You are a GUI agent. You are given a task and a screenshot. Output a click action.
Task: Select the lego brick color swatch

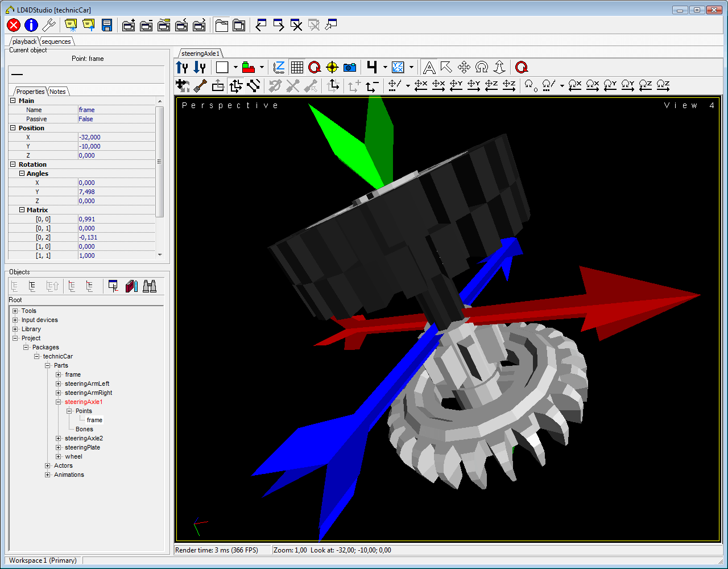[x=249, y=67]
